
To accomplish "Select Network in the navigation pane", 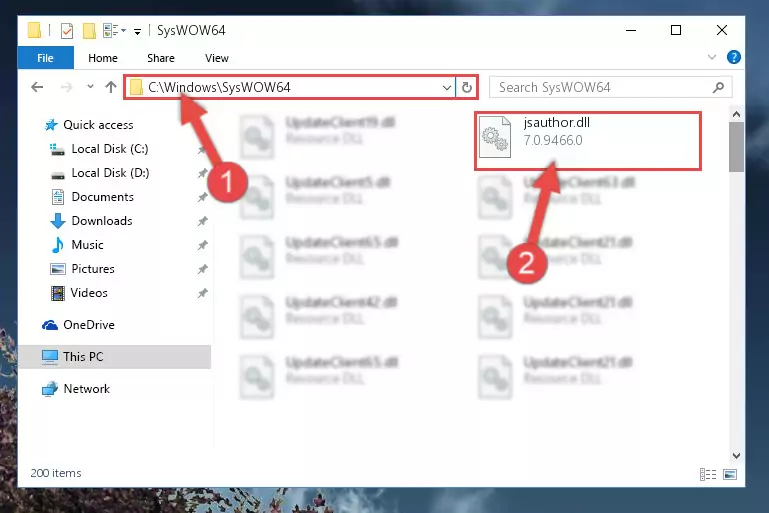I will click(x=86, y=389).
